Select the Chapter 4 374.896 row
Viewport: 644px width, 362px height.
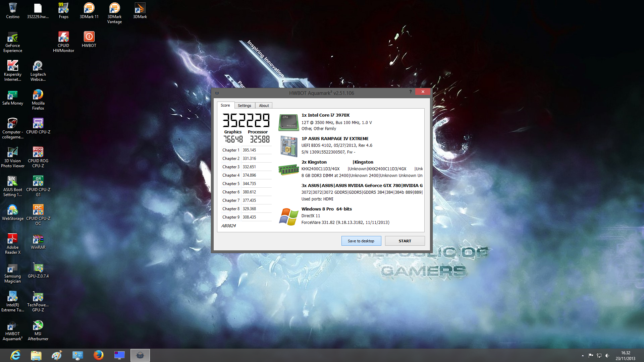point(246,175)
